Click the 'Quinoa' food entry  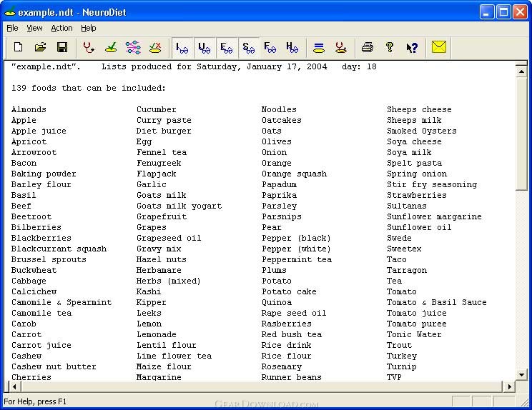(x=277, y=302)
